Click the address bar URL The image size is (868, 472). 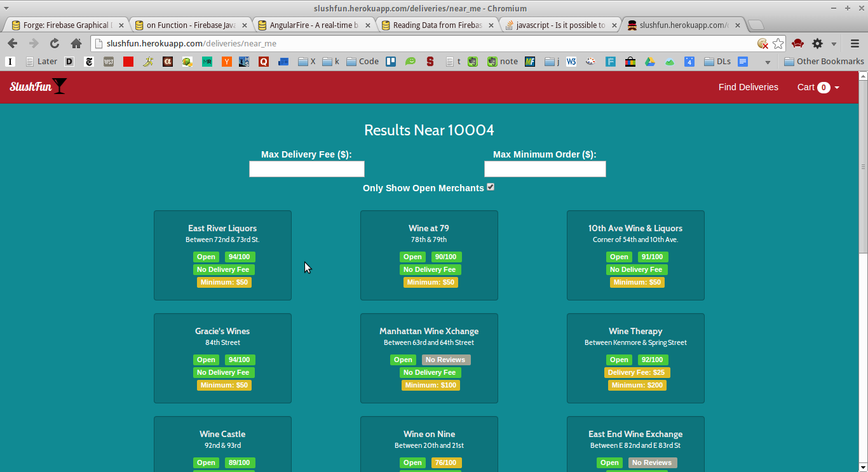point(191,43)
